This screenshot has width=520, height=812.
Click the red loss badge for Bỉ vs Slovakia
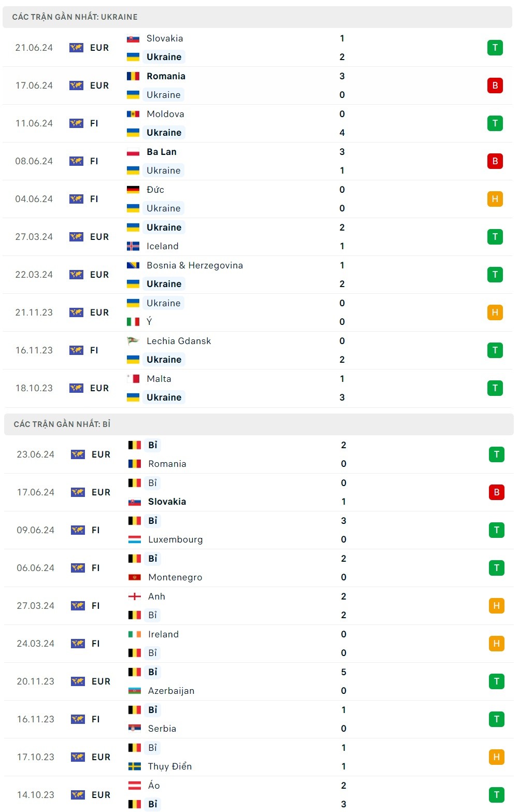[496, 492]
